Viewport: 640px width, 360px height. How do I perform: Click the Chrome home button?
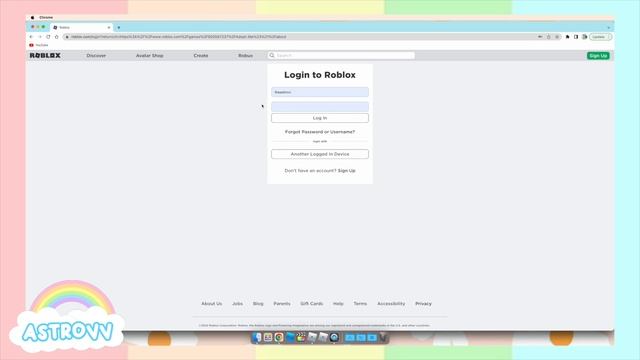tap(56, 37)
